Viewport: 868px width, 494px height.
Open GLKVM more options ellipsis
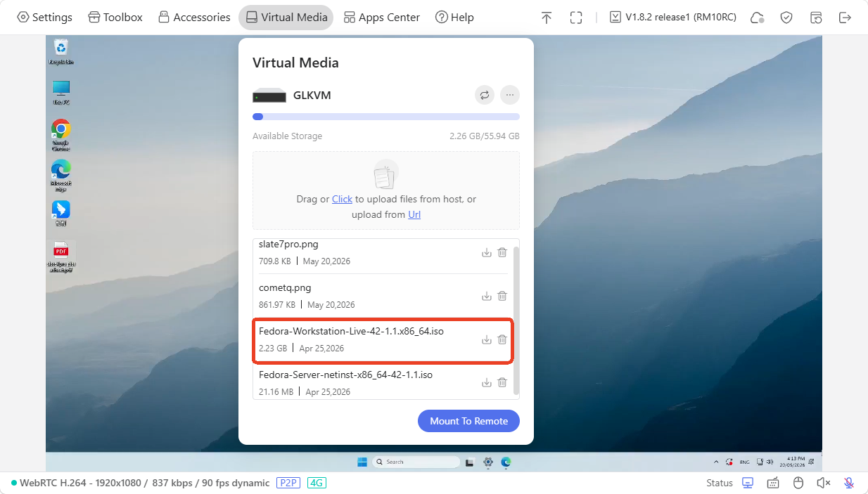pos(510,95)
